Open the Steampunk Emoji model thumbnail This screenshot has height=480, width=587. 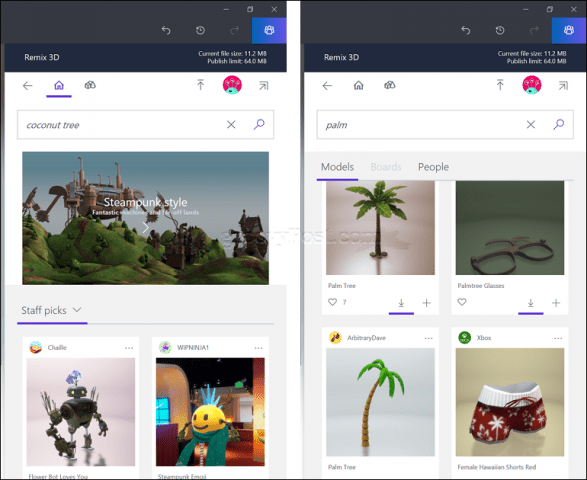[210, 412]
